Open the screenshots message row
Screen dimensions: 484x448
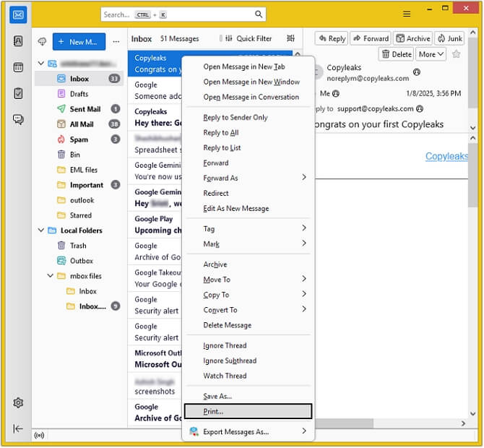click(155, 386)
